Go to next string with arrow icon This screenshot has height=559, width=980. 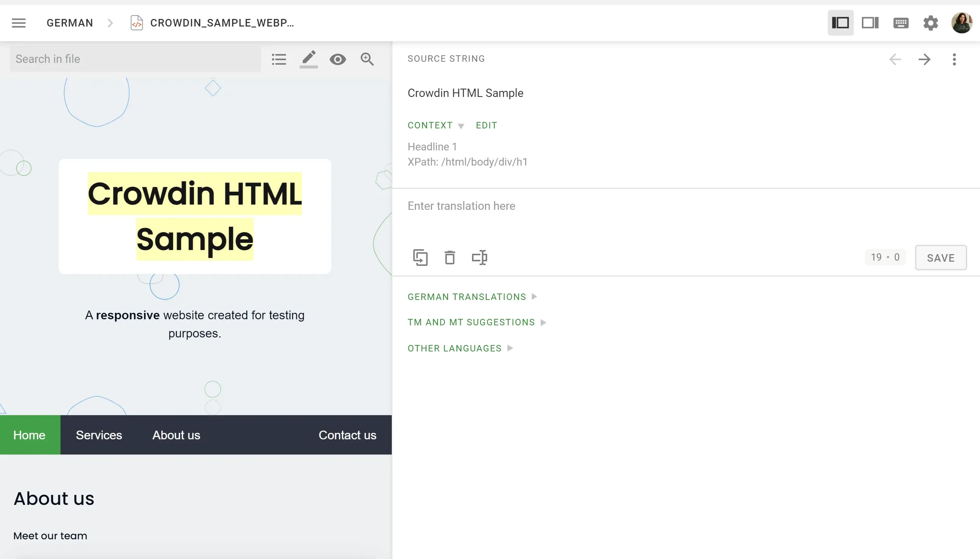click(x=925, y=59)
